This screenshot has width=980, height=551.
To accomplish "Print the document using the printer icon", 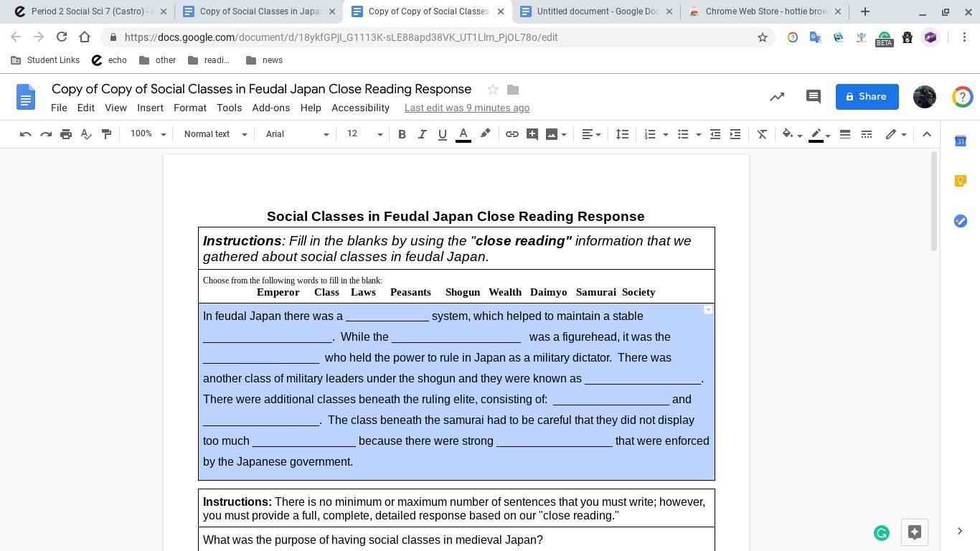I will [x=66, y=134].
